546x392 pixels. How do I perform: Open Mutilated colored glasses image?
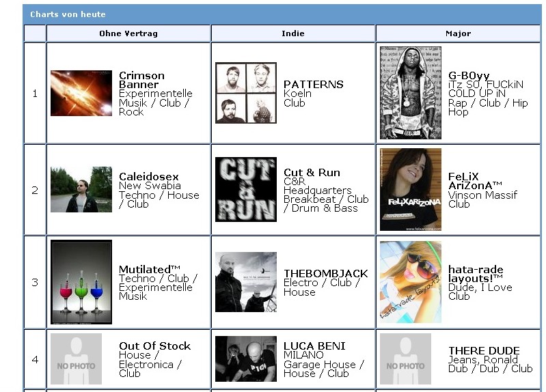point(81,282)
